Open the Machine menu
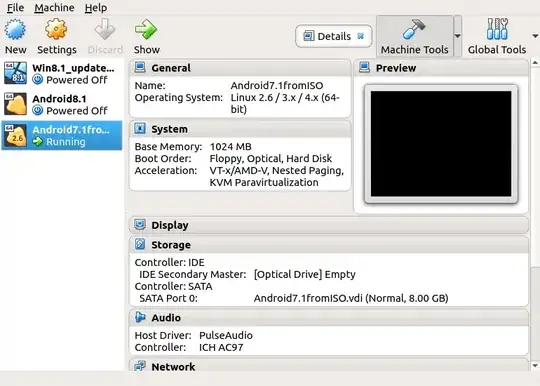The height and width of the screenshot is (386, 540). pyautogui.click(x=54, y=8)
